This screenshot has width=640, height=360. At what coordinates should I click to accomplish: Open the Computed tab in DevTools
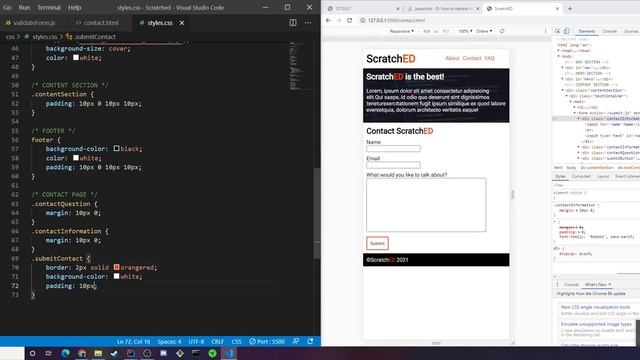(x=581, y=176)
